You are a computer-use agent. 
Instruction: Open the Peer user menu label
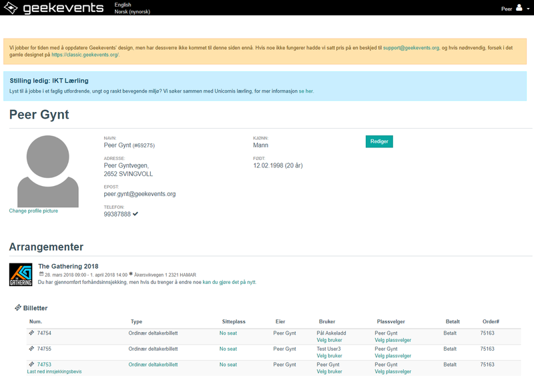[x=507, y=9]
